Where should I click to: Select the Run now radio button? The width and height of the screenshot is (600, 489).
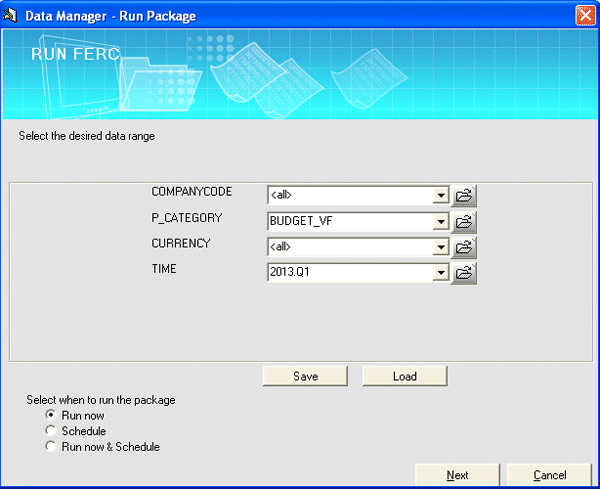point(51,415)
